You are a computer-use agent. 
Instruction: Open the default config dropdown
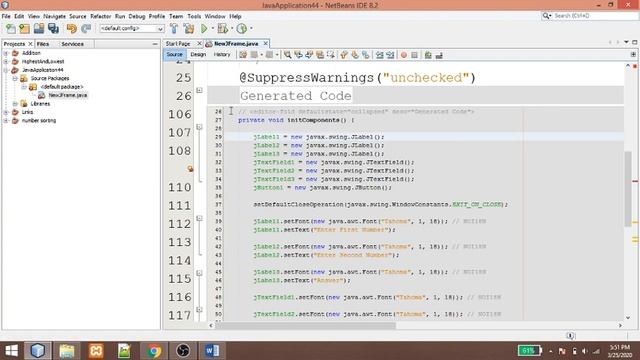(132, 29)
